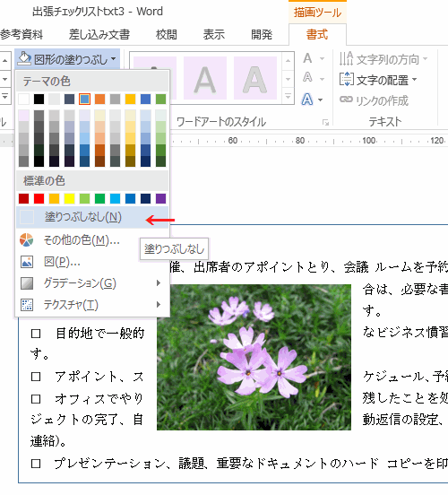Viewport: 448px width, 495px height.
Task: Open 文字の配置 dropdown
Action: click(378, 80)
